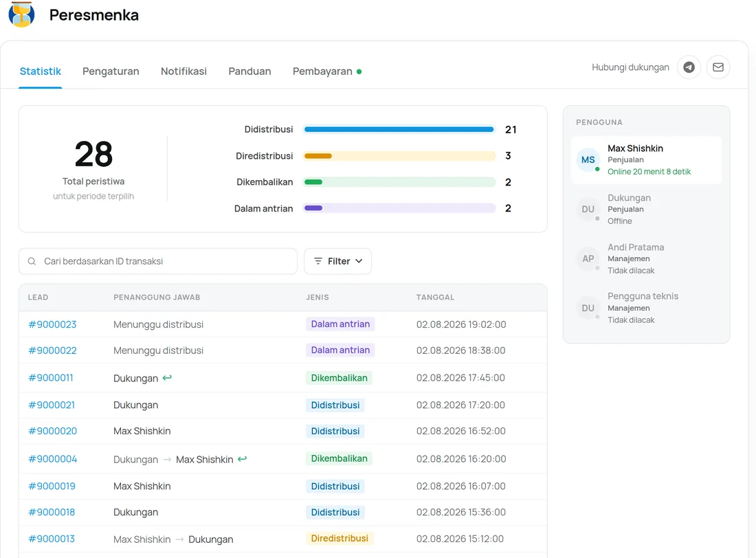Click MS avatar of Max Shishkin
This screenshot has width=756, height=558.
tap(588, 159)
